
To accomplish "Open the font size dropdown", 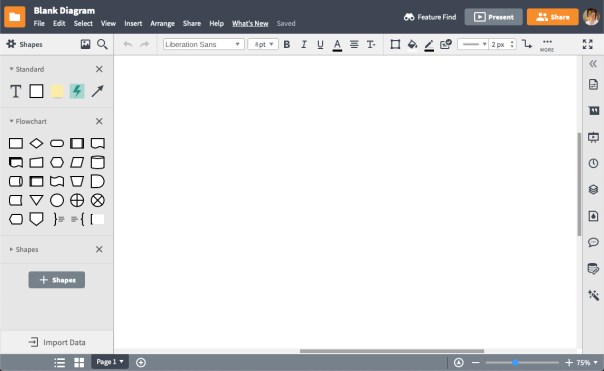I will (263, 45).
